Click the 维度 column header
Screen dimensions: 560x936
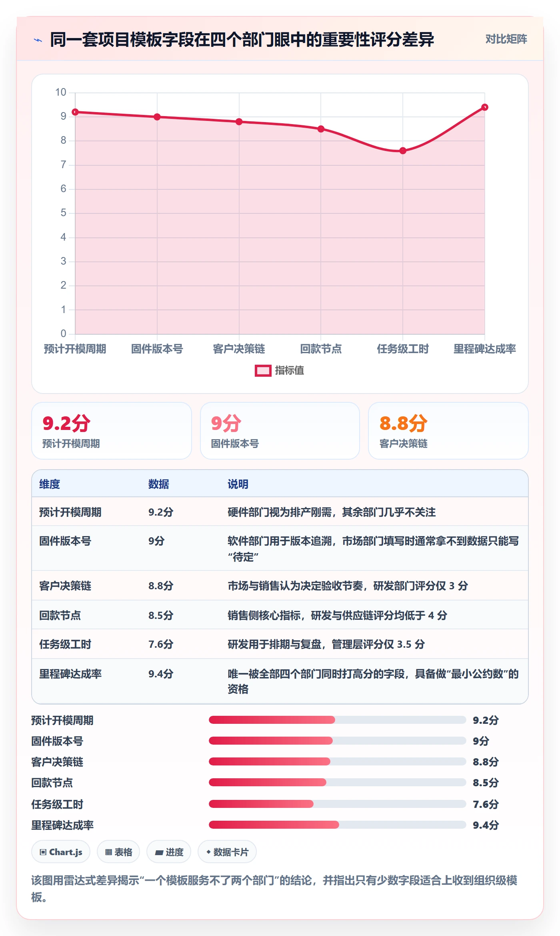click(x=50, y=484)
